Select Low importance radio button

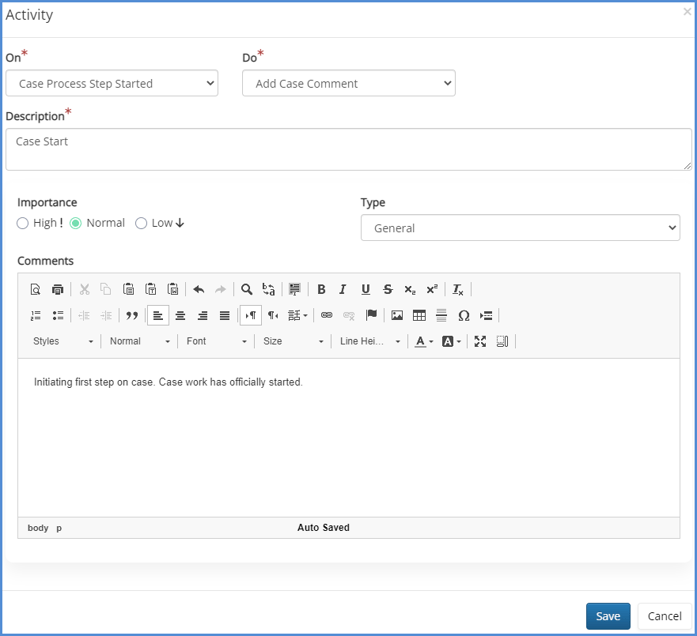141,223
